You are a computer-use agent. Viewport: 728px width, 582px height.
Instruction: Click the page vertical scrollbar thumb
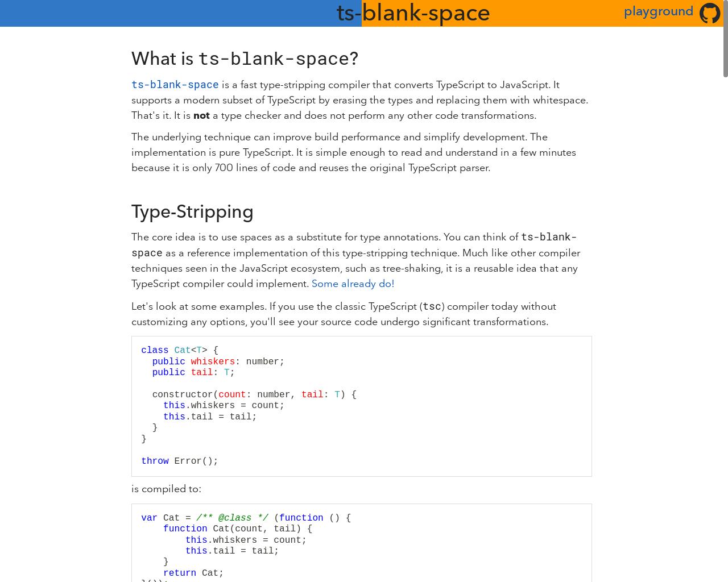click(x=725, y=39)
